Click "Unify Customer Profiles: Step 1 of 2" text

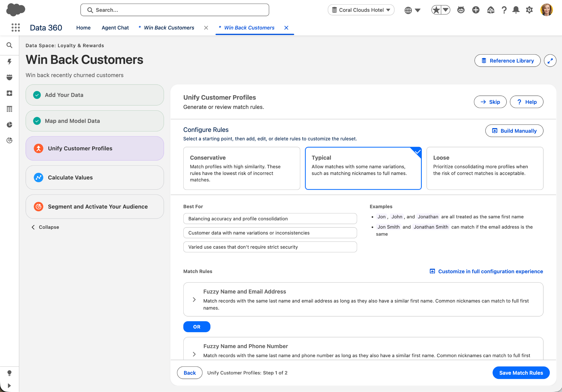247,373
